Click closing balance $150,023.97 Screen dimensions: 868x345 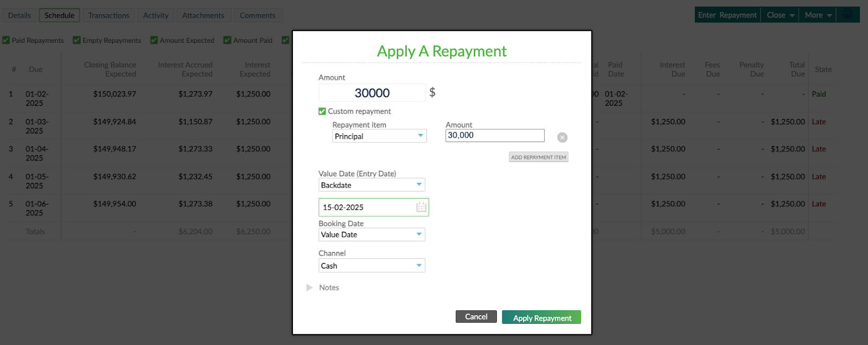tap(114, 94)
